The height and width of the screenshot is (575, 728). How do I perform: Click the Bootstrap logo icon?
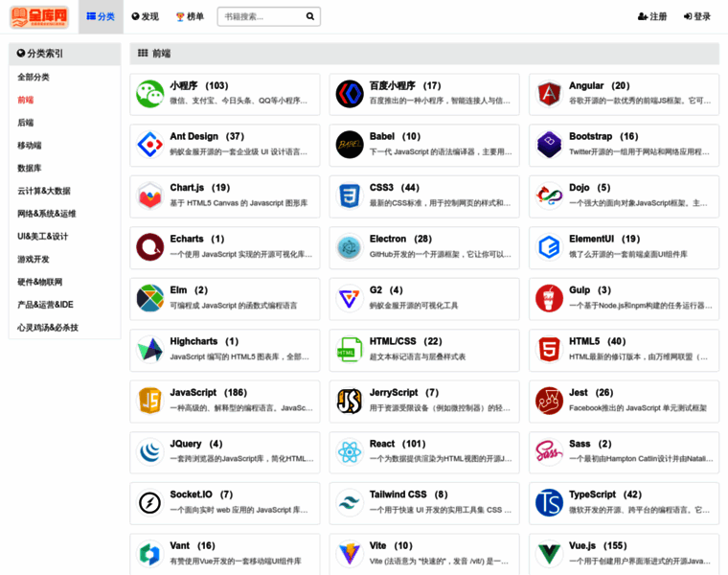click(x=549, y=145)
